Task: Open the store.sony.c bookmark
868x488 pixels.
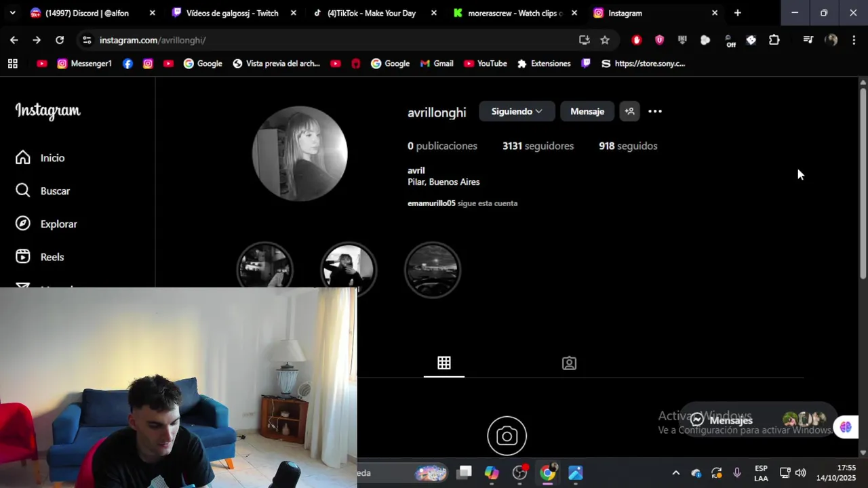Action: [x=643, y=64]
